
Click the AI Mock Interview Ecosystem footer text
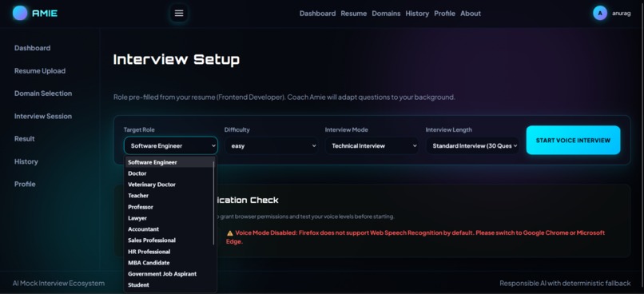click(58, 284)
